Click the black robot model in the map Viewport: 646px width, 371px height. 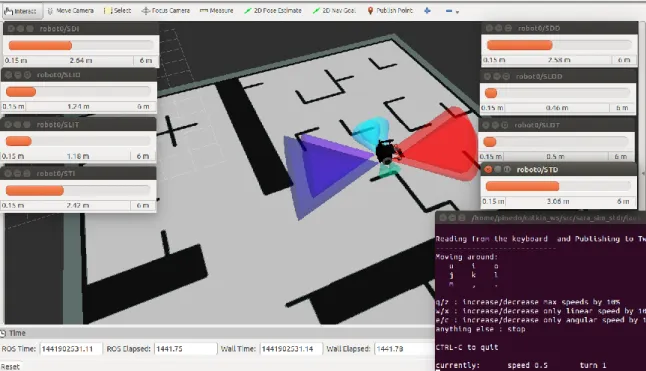coord(386,152)
